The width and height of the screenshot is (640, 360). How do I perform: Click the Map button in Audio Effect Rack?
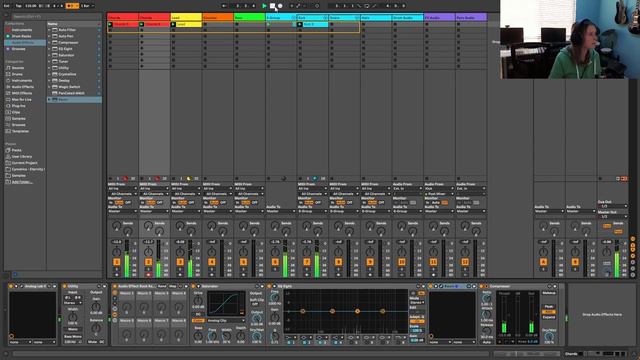(x=173, y=287)
